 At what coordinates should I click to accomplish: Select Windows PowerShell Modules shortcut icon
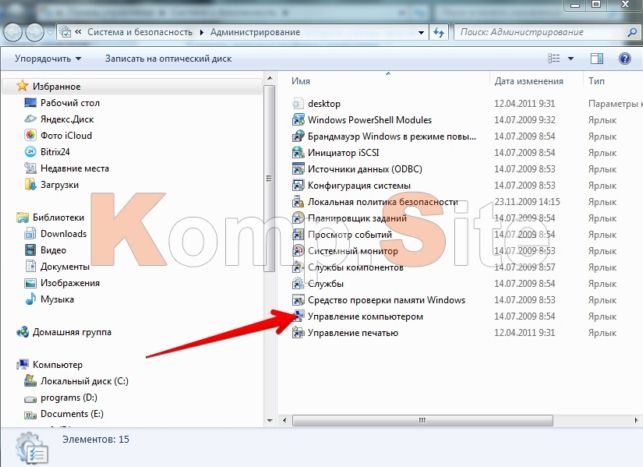[x=298, y=120]
